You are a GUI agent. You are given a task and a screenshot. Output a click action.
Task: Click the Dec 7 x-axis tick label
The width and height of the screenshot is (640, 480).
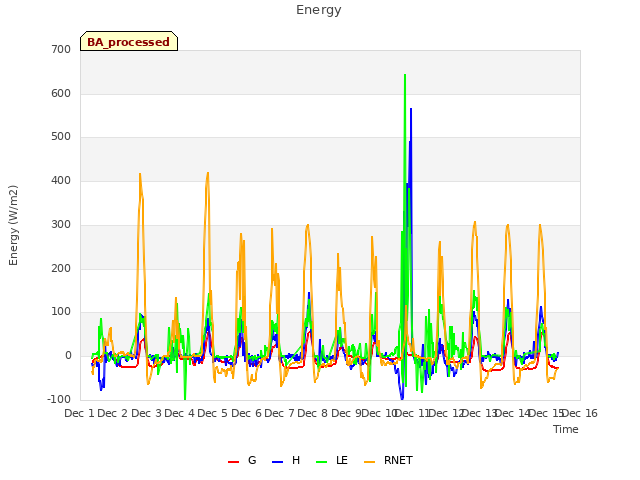280,413
